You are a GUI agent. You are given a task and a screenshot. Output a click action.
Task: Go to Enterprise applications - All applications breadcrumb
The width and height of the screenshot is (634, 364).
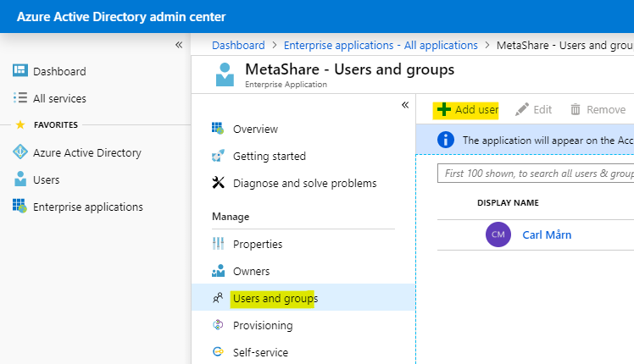(381, 45)
